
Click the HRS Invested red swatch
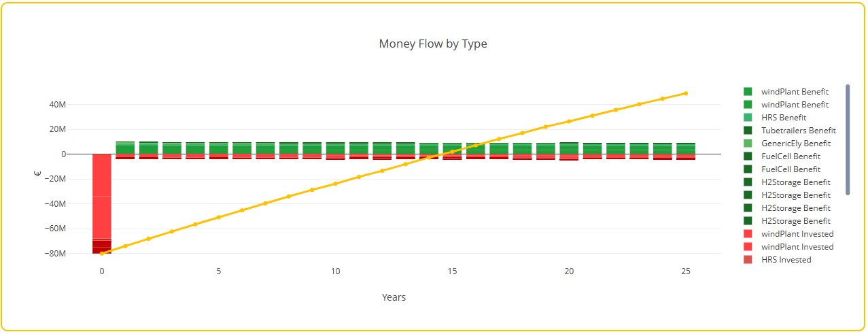[x=748, y=260]
